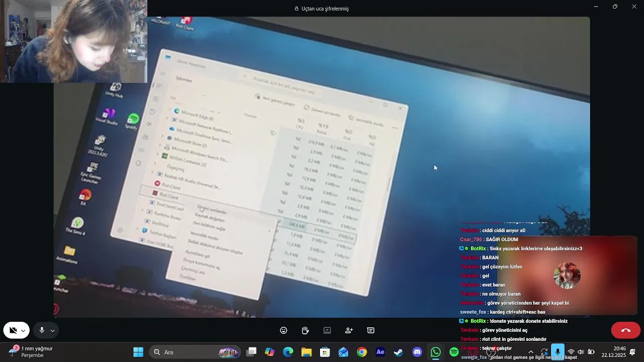The image size is (644, 362).
Task: Open Microsoft Store from the taskbar
Action: click(325, 352)
